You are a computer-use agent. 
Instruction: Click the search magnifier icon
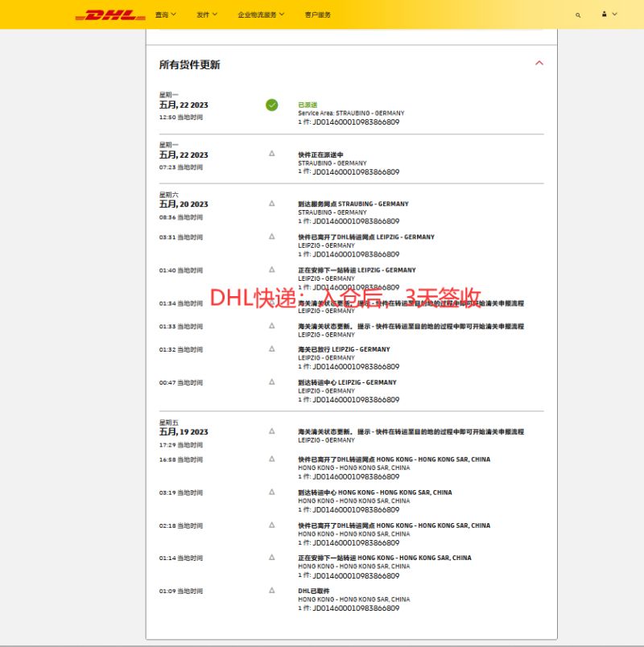pos(578,14)
